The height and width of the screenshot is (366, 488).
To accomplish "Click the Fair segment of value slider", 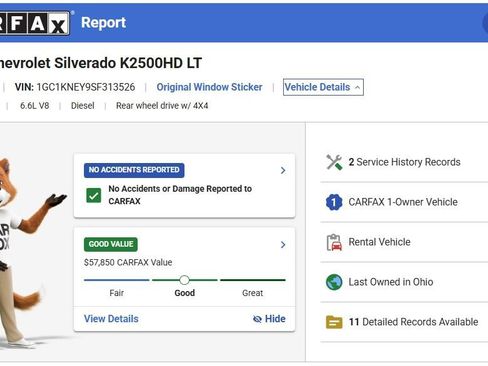I will (x=116, y=280).
